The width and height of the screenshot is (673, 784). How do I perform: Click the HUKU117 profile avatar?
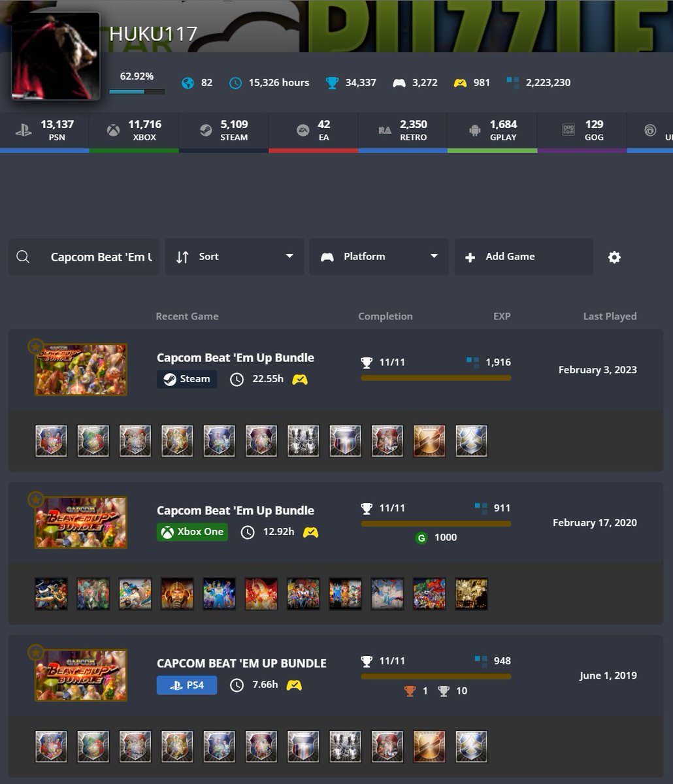click(56, 56)
